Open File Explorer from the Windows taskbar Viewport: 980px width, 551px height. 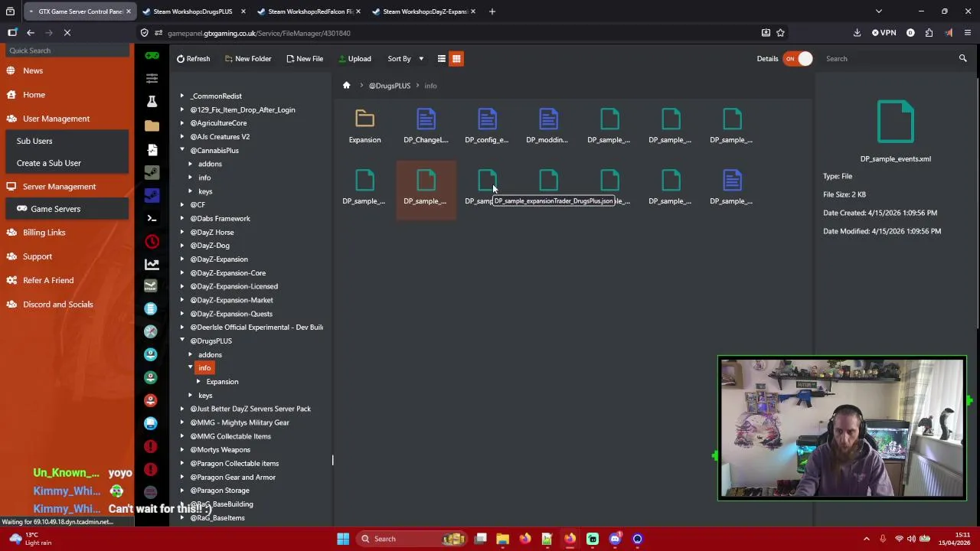tap(502, 539)
